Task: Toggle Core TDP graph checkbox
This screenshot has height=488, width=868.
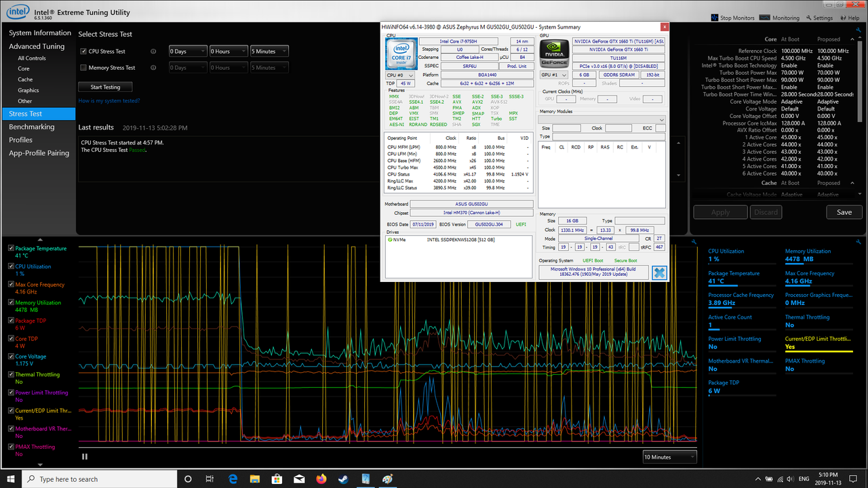Action: pos(11,338)
